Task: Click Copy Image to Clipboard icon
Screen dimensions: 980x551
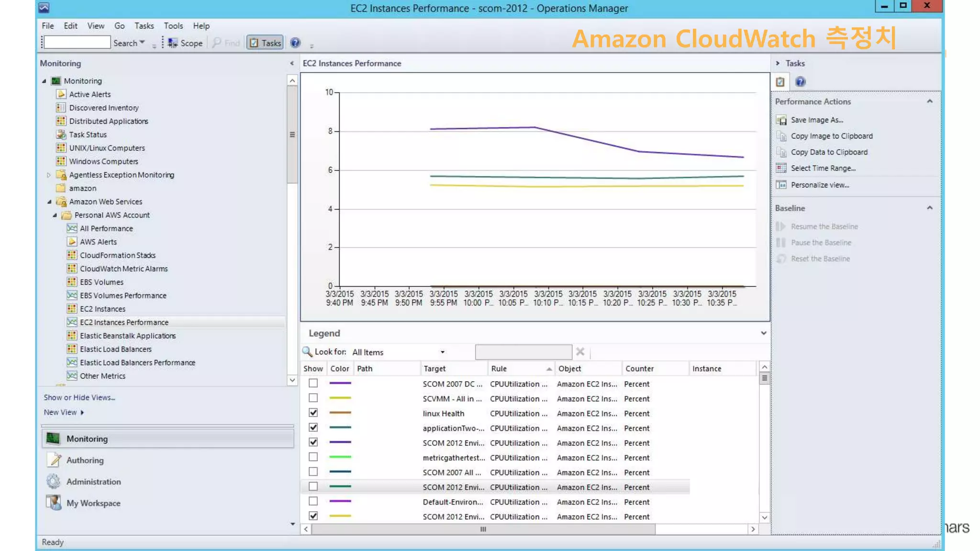Action: pyautogui.click(x=781, y=136)
